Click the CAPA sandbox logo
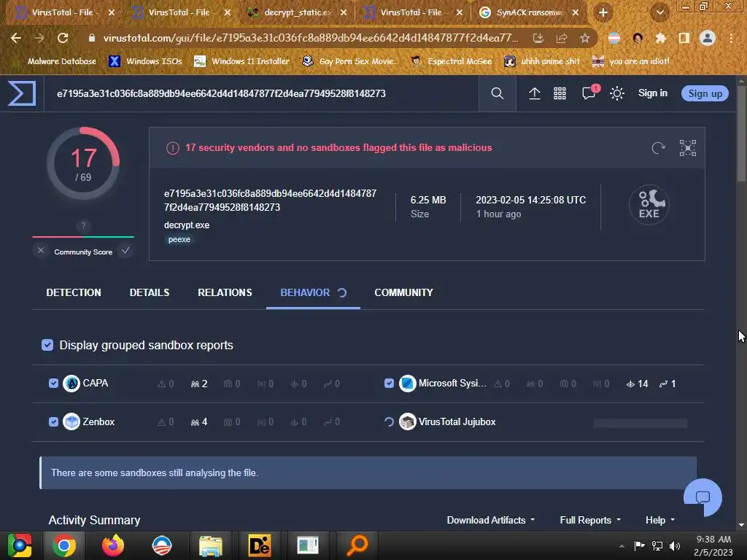Viewport: 747px width, 560px height. (71, 384)
